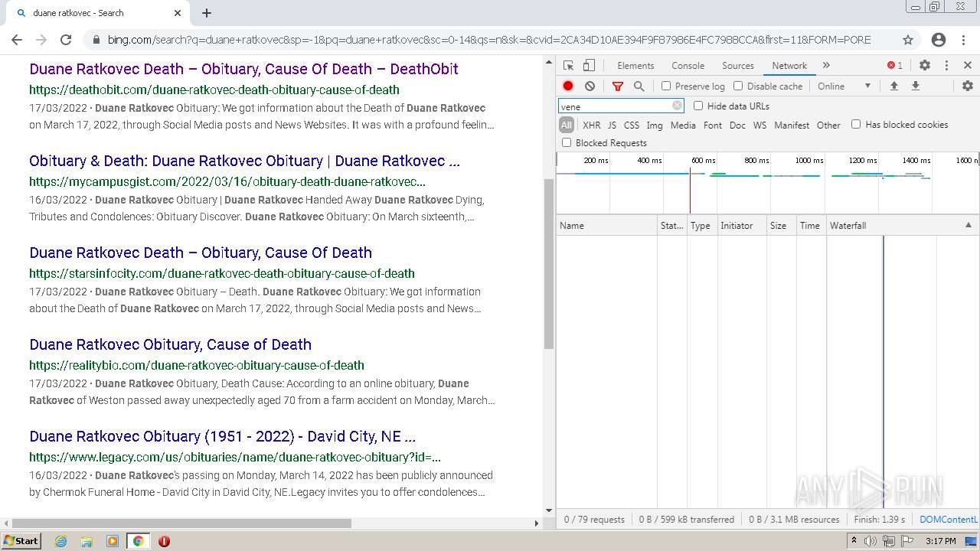The image size is (980, 551).
Task: Filter requests by XHR
Action: [x=592, y=125]
